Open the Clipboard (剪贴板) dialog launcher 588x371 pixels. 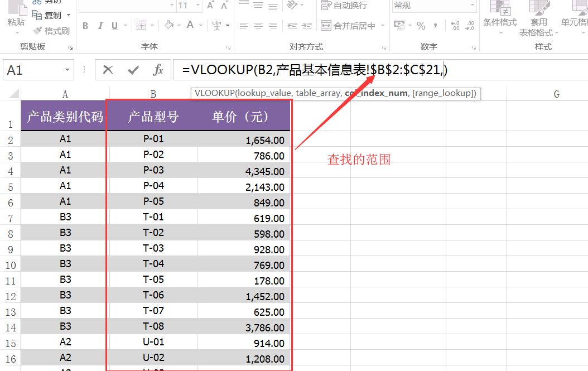70,47
